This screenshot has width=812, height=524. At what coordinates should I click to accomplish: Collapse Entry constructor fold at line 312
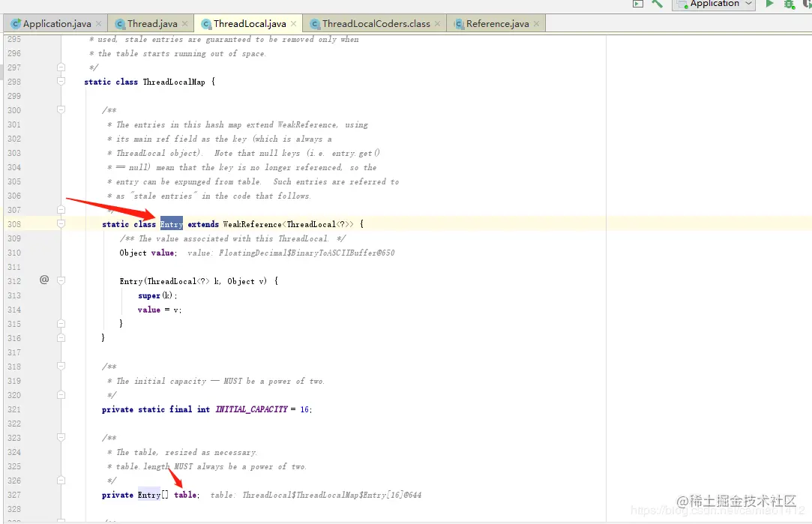coord(61,280)
